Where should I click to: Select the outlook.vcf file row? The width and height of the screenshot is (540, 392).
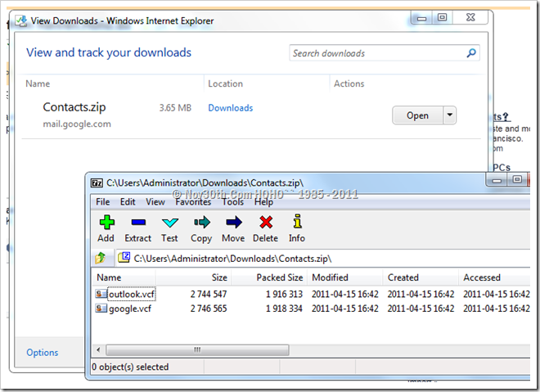coord(312,294)
